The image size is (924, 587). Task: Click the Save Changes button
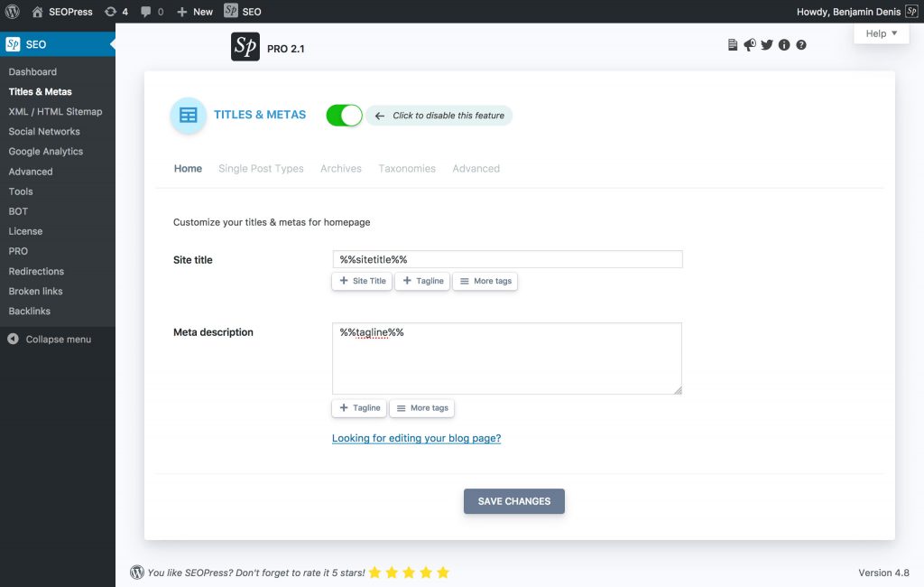click(513, 501)
